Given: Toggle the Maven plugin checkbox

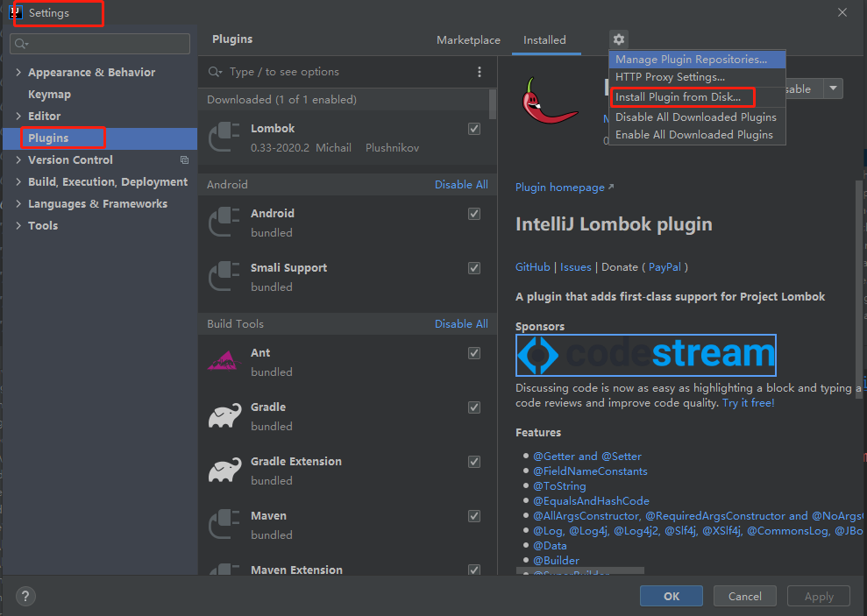Looking at the screenshot, I should tap(474, 516).
